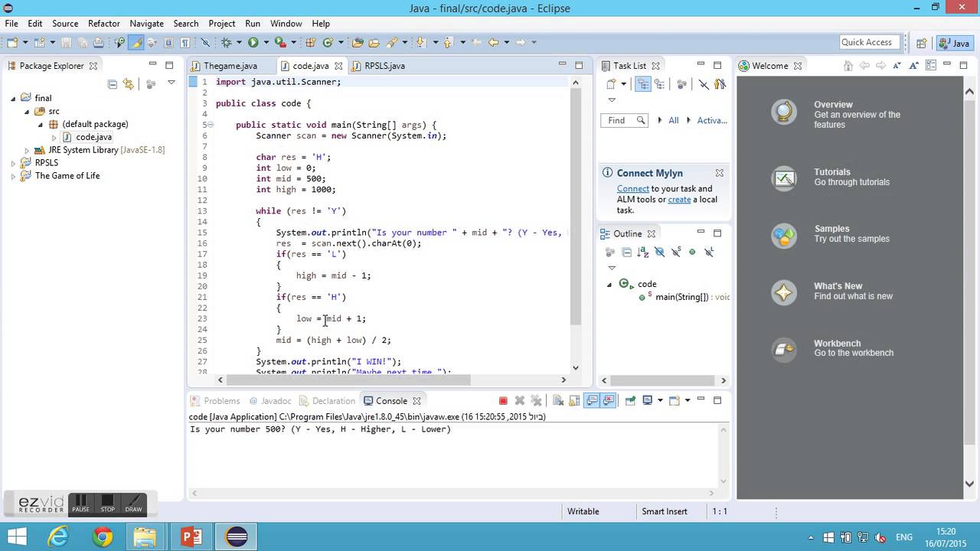
Task: Expand the JRE System Library node
Action: (x=27, y=150)
